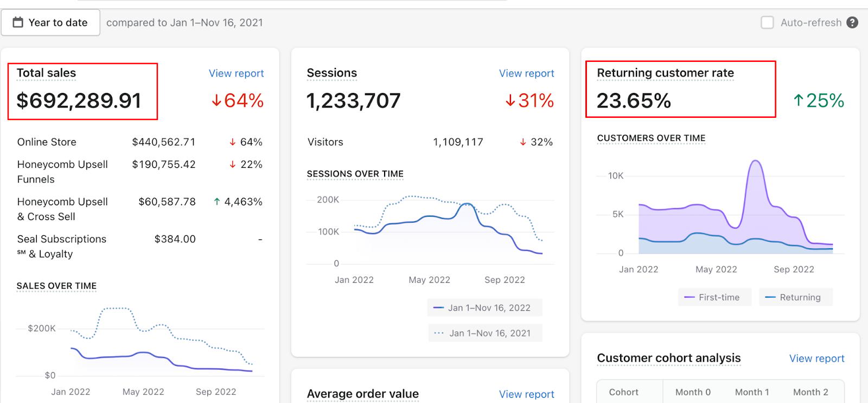
Task: Click the Total sales heading
Action: coord(46,73)
